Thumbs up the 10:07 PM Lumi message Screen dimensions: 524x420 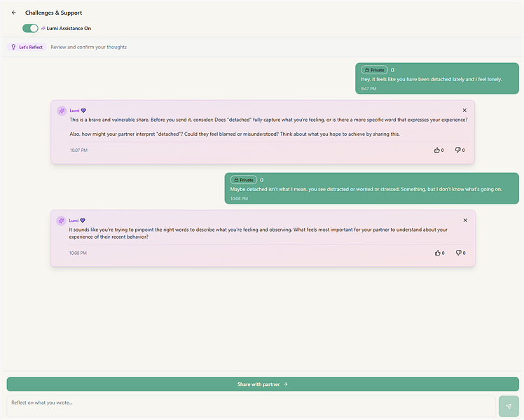[x=439, y=150]
